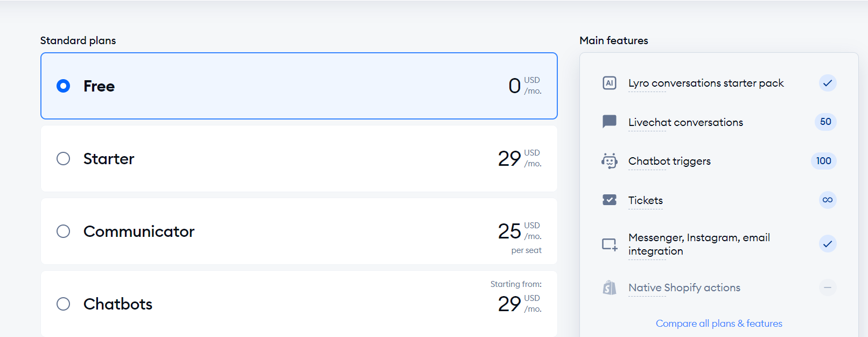Select the Starter plan radio button
868x337 pixels.
[63, 158]
